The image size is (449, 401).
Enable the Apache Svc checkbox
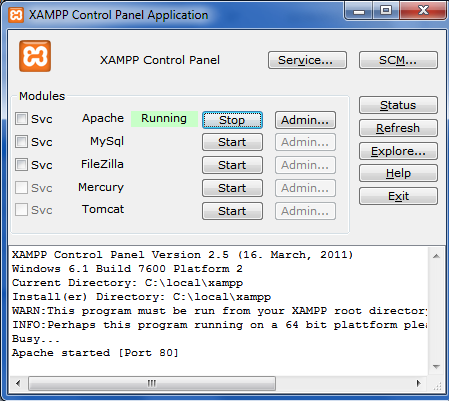(x=21, y=119)
